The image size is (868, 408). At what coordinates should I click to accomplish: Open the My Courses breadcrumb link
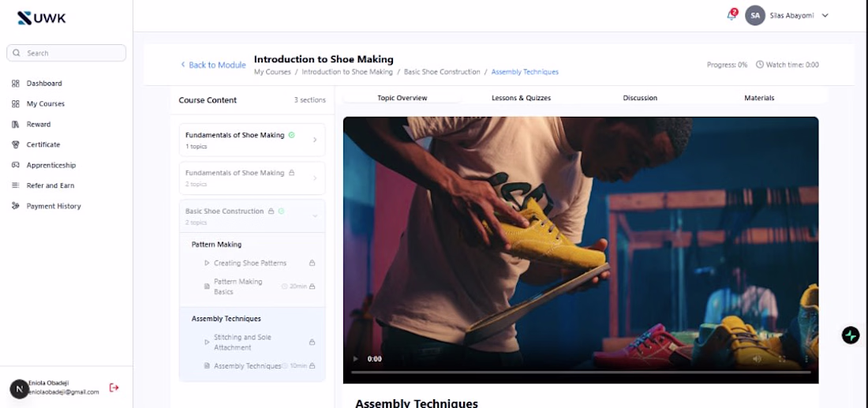[x=272, y=72]
